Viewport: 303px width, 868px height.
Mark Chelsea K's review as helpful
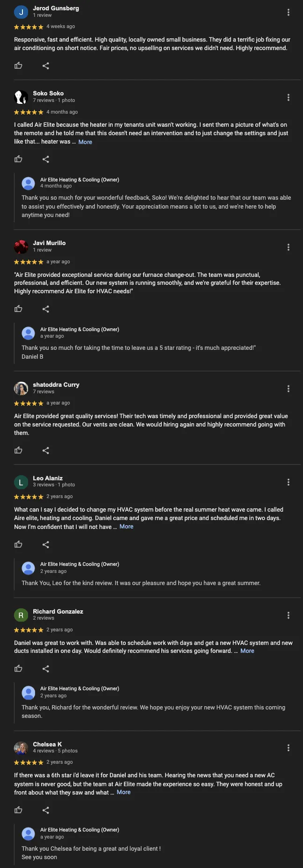(18, 810)
